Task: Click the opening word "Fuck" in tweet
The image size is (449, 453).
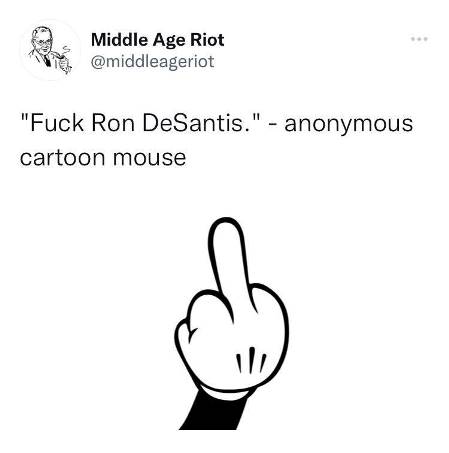Action: pyautogui.click(x=56, y=123)
